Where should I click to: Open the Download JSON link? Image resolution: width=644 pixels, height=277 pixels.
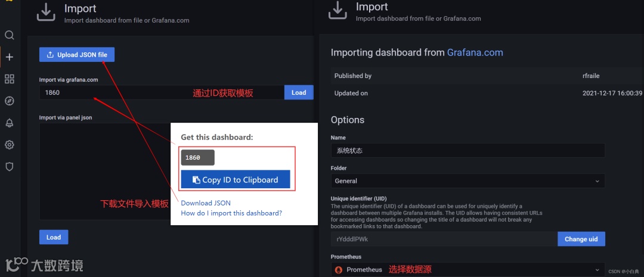pyautogui.click(x=206, y=203)
